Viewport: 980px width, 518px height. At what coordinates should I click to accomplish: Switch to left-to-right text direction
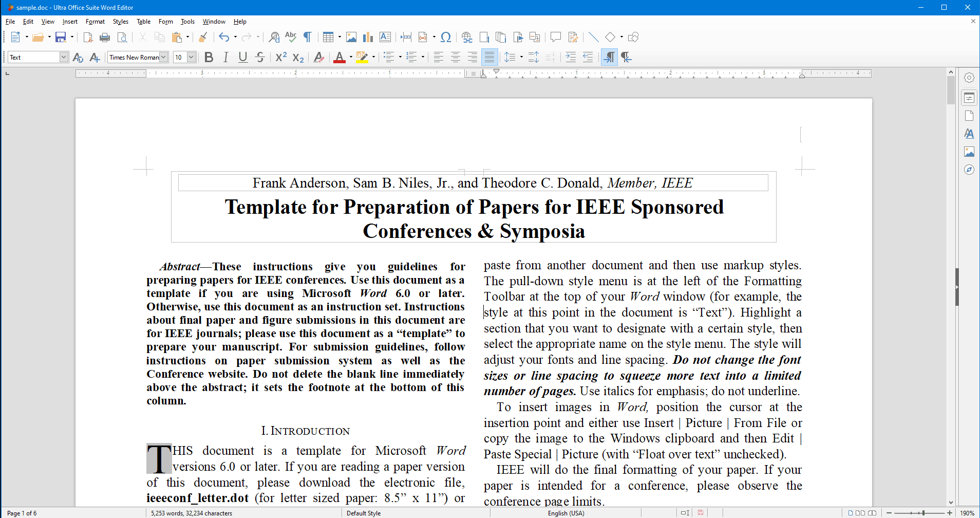tap(609, 57)
